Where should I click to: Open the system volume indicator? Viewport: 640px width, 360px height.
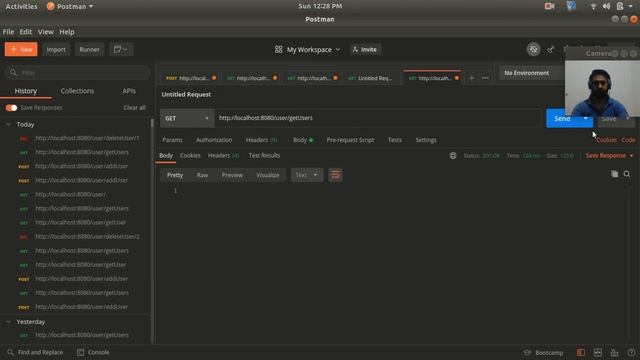click(x=606, y=6)
